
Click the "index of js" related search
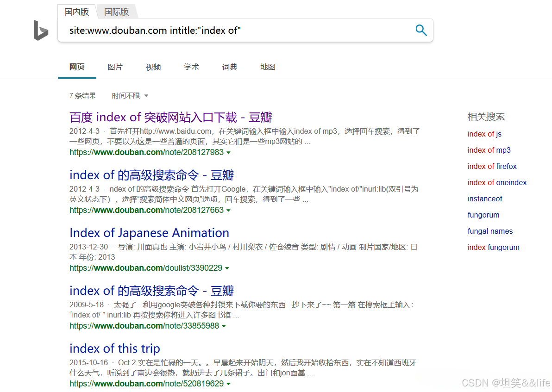coord(484,134)
